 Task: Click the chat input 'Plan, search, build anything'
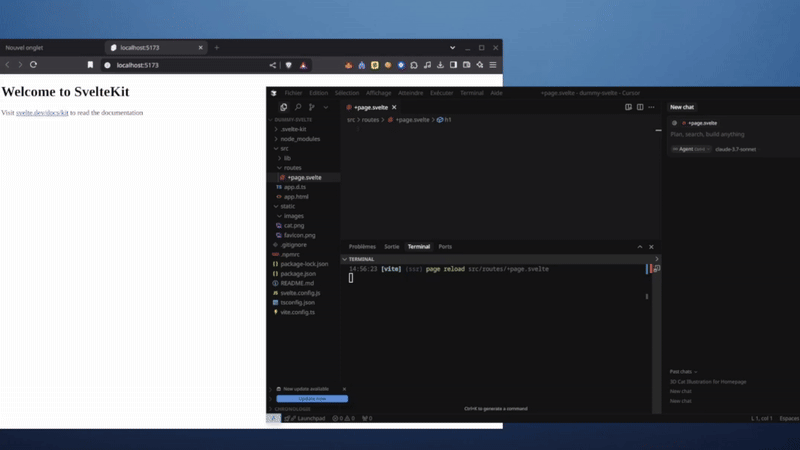[707, 134]
